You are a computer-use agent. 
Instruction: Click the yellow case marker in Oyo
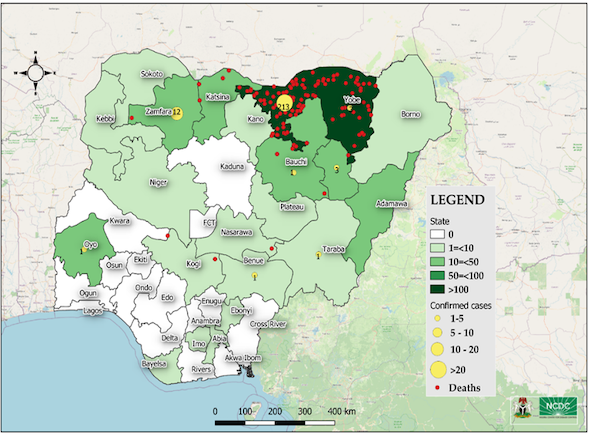pos(84,249)
